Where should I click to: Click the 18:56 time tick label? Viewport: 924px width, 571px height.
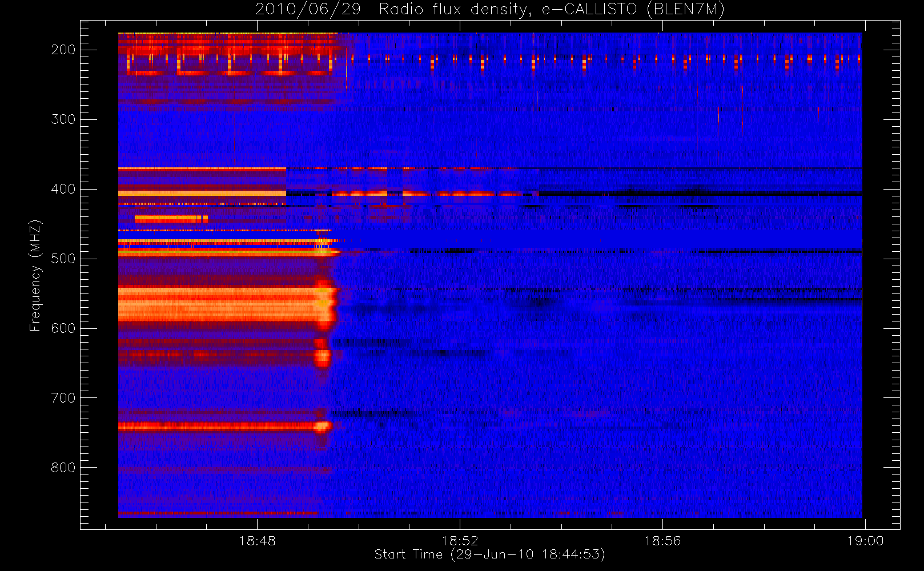[x=662, y=541]
